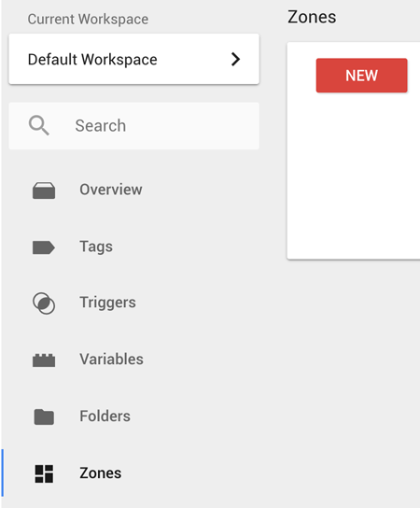420x508 pixels.
Task: Click the Variables brick icon
Action: pos(44,360)
